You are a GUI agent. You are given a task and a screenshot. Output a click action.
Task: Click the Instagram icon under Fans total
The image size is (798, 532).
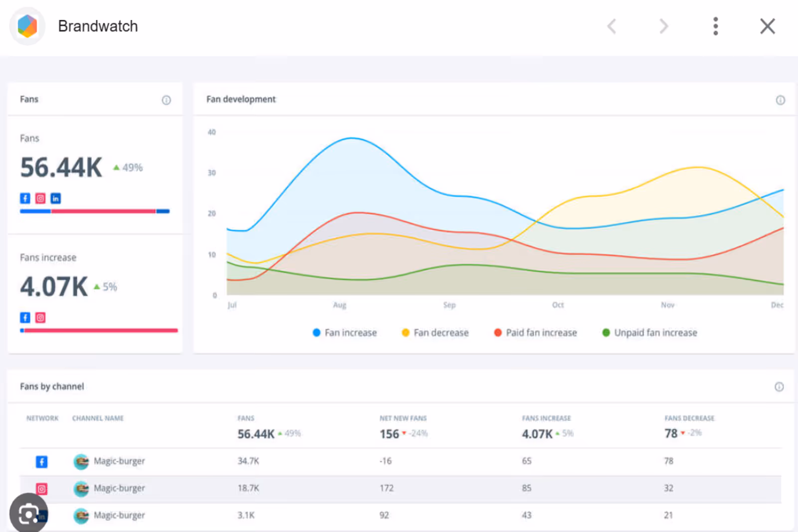point(40,198)
